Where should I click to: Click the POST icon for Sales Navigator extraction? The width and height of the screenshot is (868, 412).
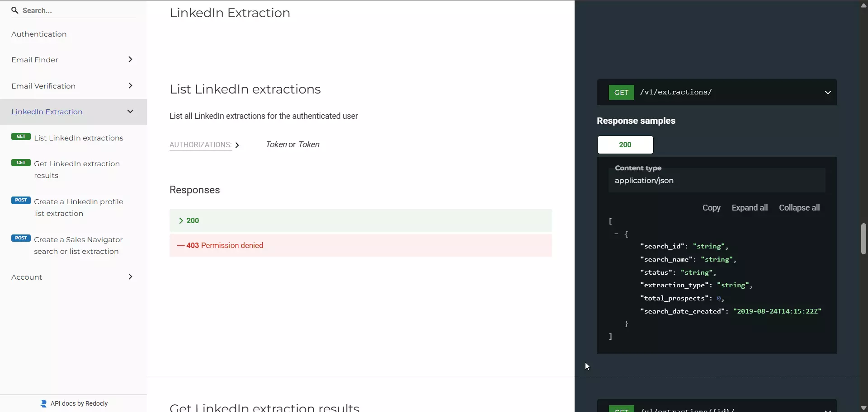click(21, 238)
